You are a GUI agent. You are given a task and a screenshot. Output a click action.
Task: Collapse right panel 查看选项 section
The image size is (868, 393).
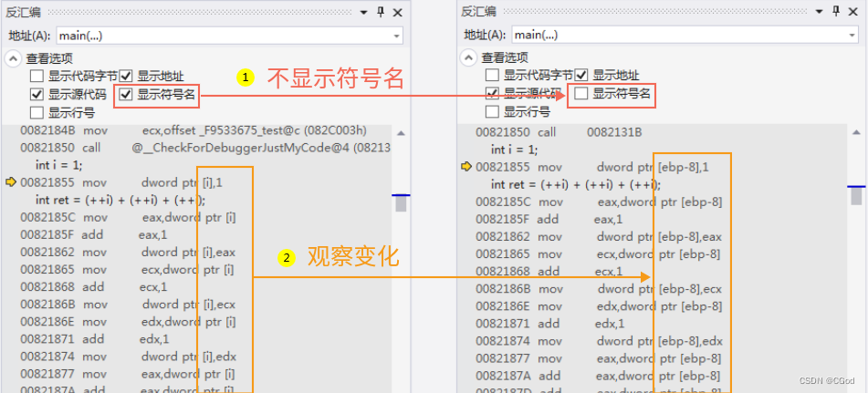pos(468,57)
